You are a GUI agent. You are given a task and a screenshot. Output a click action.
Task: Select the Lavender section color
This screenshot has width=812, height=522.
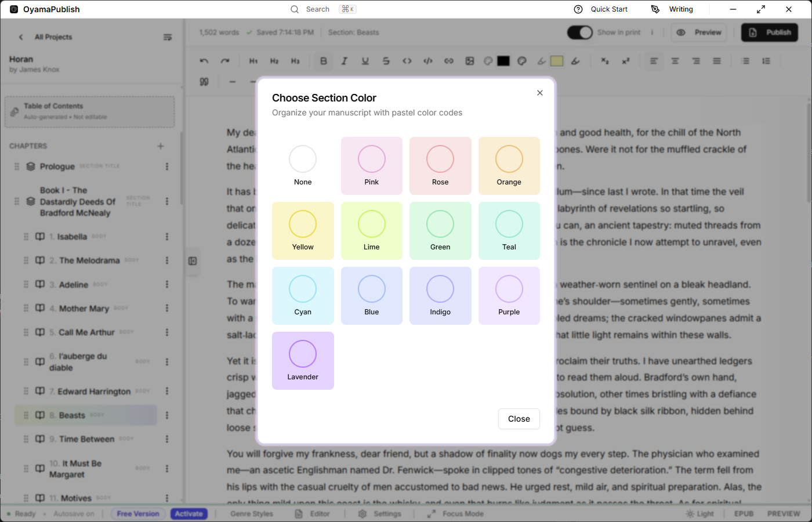tap(303, 360)
